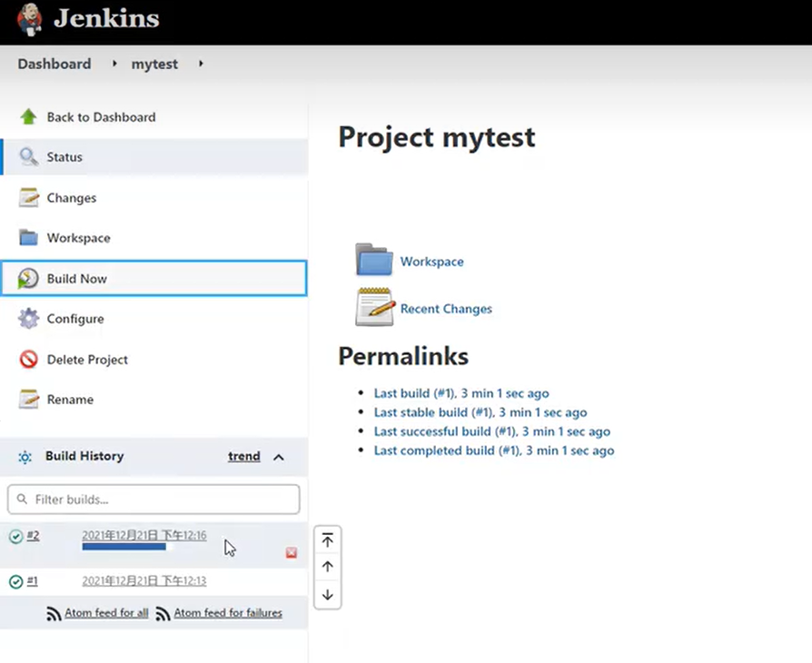Viewport: 812px width, 663px height.
Task: Click the magnifier Status icon
Action: click(x=28, y=156)
